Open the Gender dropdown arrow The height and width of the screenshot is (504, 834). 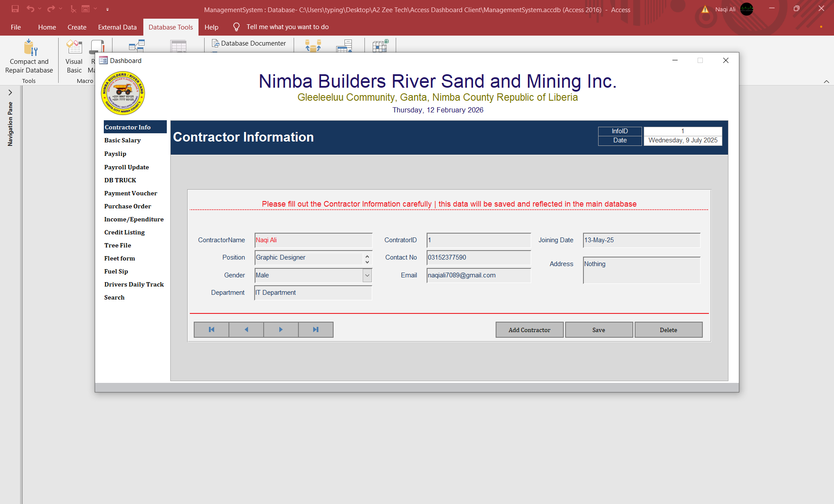[x=367, y=275]
